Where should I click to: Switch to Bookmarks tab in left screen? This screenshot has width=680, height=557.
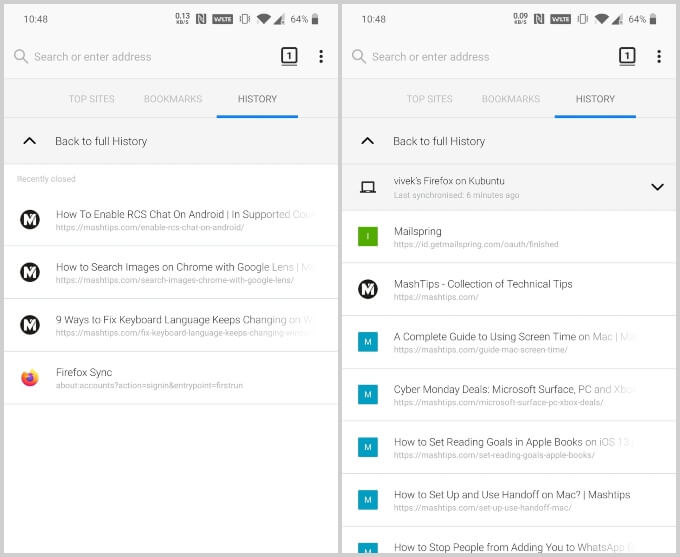coord(173,99)
